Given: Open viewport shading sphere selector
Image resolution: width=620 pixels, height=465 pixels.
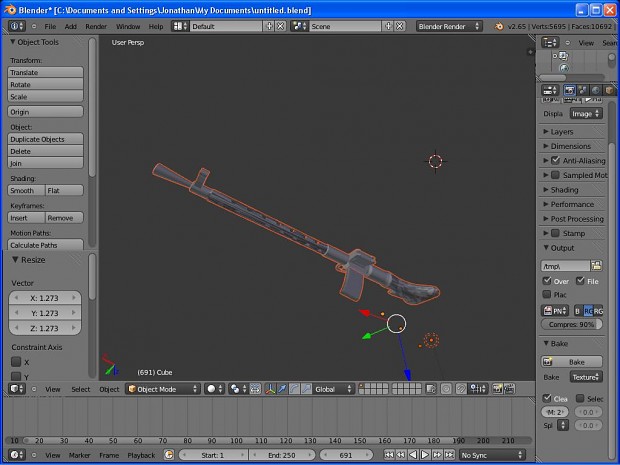Looking at the screenshot, I should 215,389.
